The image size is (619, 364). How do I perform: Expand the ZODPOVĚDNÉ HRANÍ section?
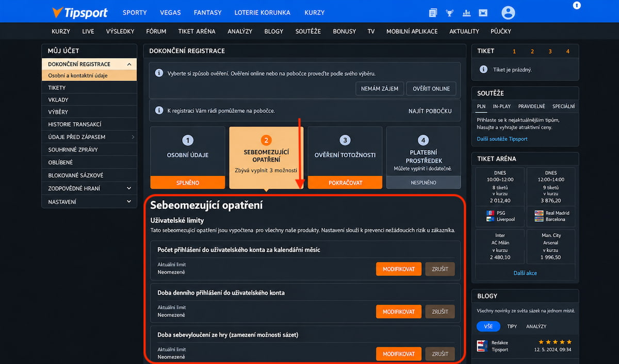point(128,189)
